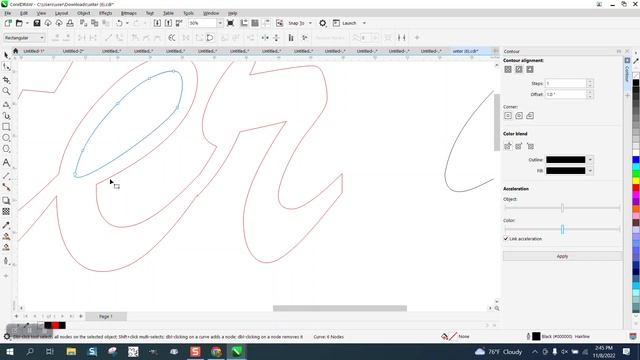Select the first corner style icon
The height and width of the screenshot is (360, 640).
point(508,116)
